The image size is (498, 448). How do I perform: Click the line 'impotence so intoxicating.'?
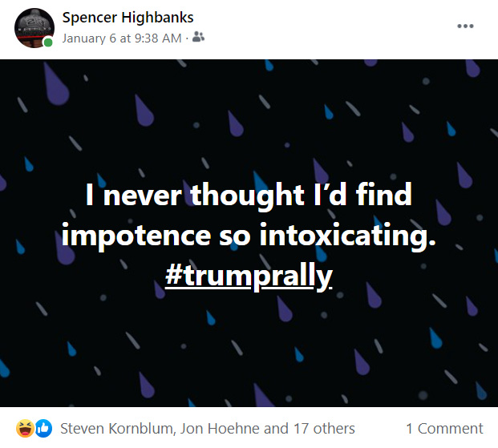249,236
